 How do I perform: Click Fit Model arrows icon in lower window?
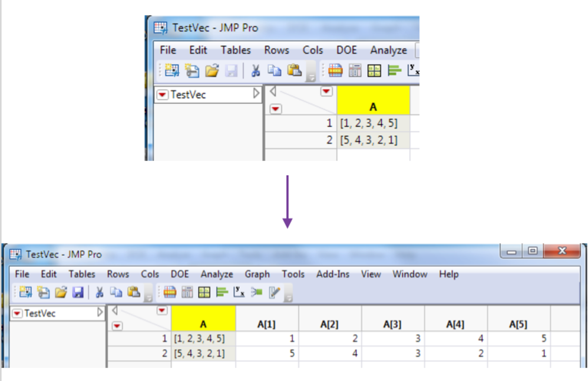pyautogui.click(x=257, y=292)
